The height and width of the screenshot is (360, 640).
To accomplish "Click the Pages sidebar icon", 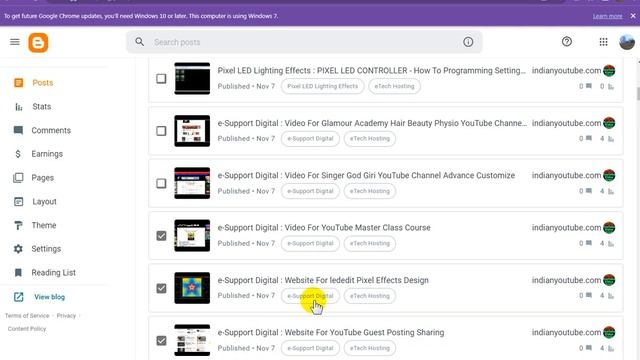I will (18, 178).
